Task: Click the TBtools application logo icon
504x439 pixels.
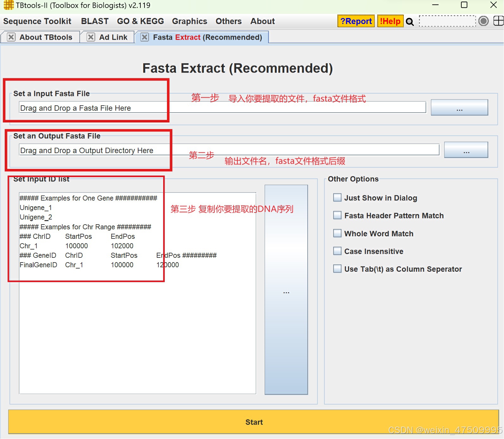Action: [9, 5]
